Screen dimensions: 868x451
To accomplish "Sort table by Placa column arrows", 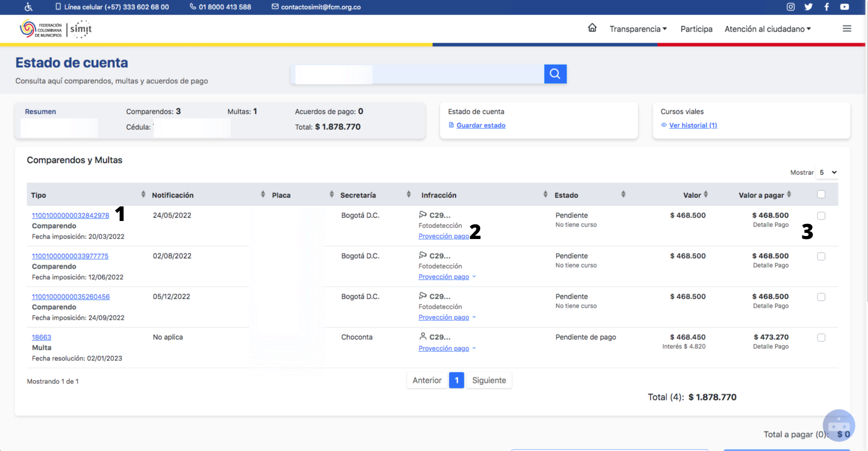I will [332, 194].
